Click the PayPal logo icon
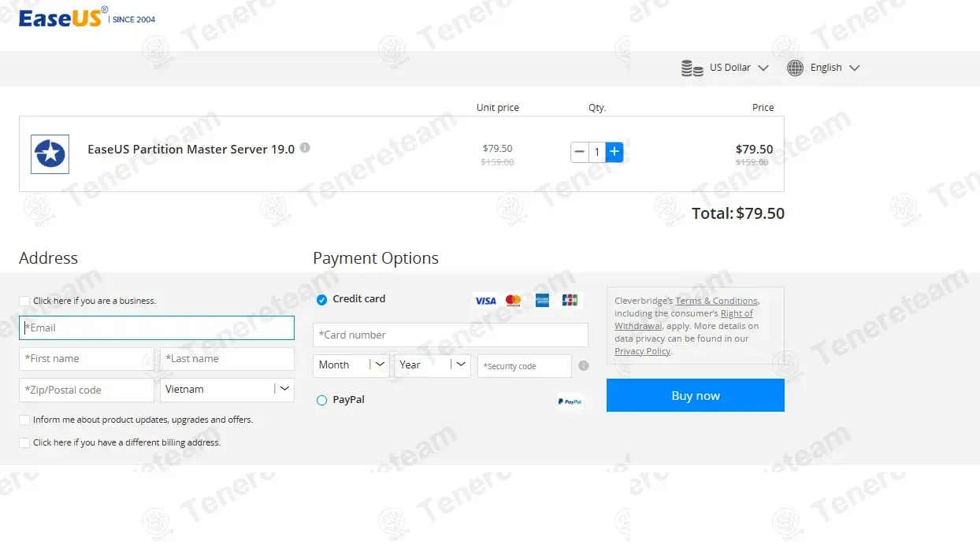Screen dimensions: 980x555 570,401
